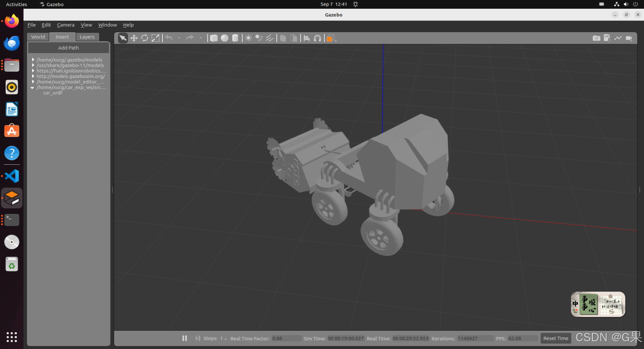Click the redo arrow icon

click(190, 38)
